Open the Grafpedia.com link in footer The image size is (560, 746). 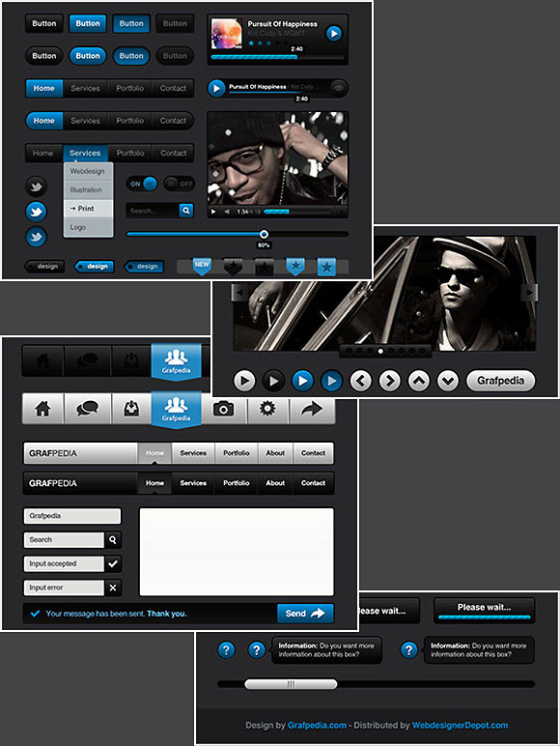point(317,725)
